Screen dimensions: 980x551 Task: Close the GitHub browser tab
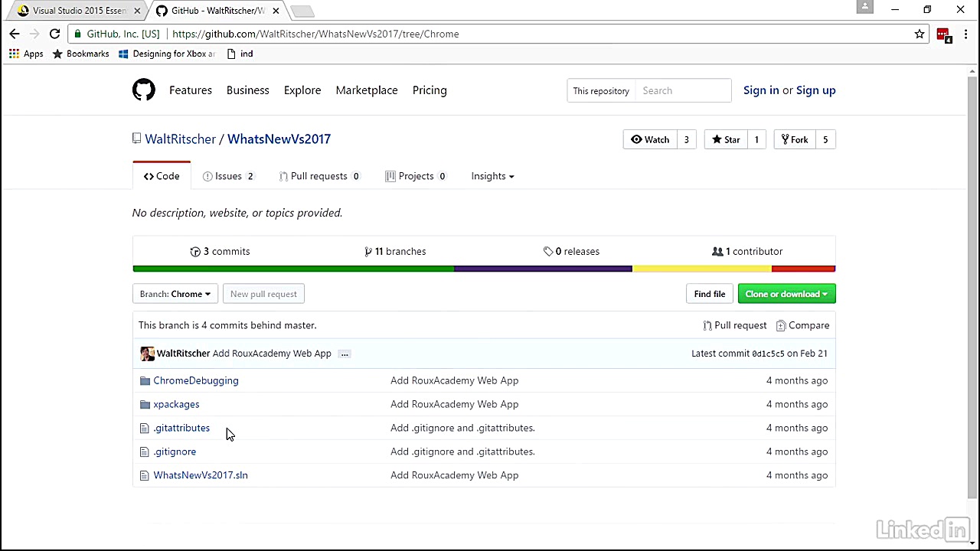(x=276, y=11)
